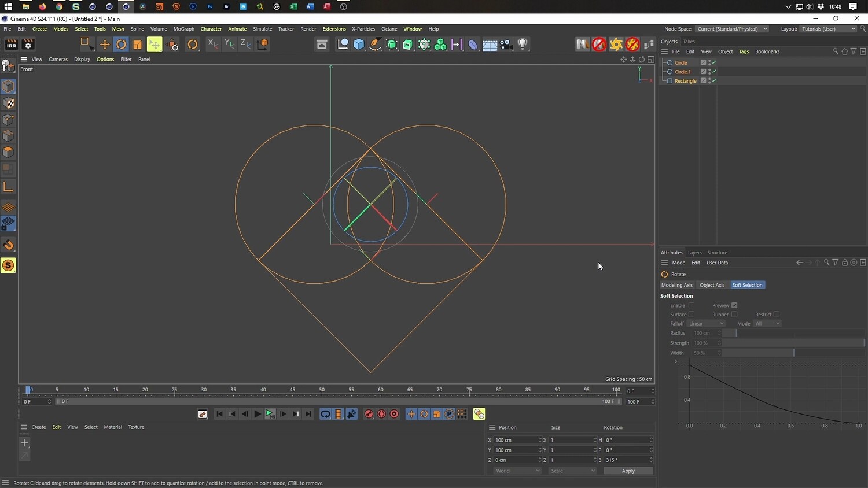Open the World coordinate dropdown

517,471
